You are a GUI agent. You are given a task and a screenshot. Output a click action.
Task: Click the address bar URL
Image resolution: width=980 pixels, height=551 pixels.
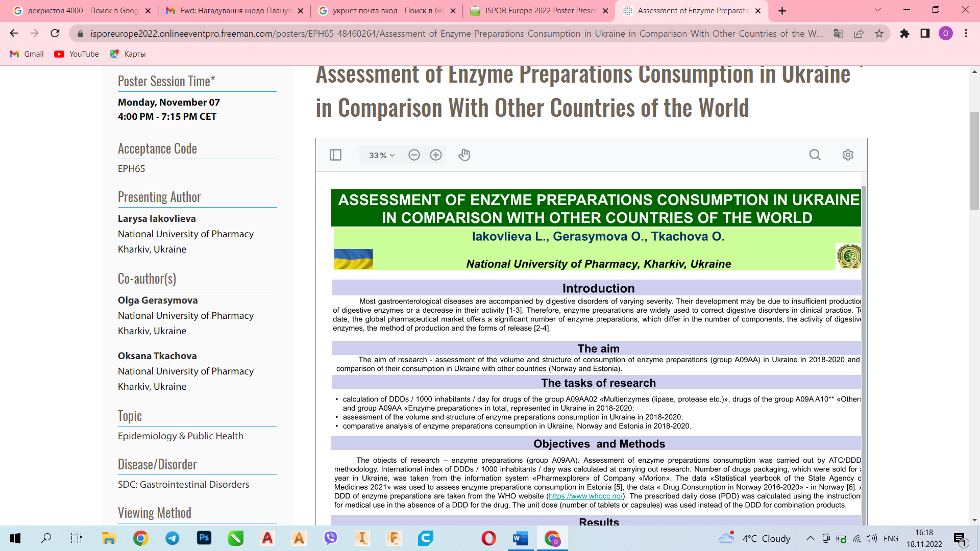click(456, 34)
